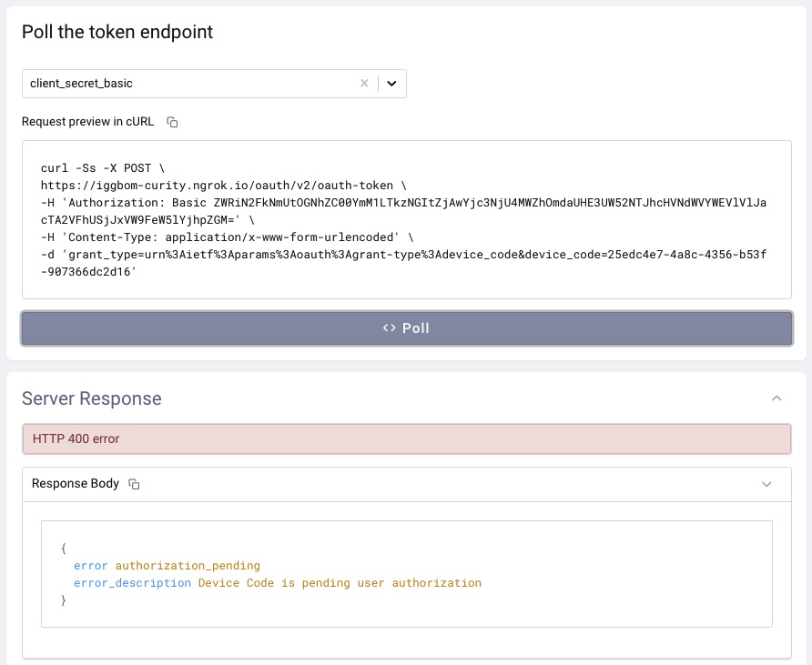Select the authorization_pending error text
The height and width of the screenshot is (665, 812).
(187, 565)
